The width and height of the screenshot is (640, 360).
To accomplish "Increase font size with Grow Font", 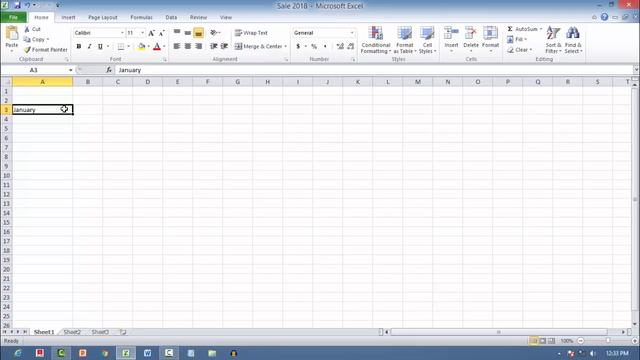I will (x=151, y=33).
